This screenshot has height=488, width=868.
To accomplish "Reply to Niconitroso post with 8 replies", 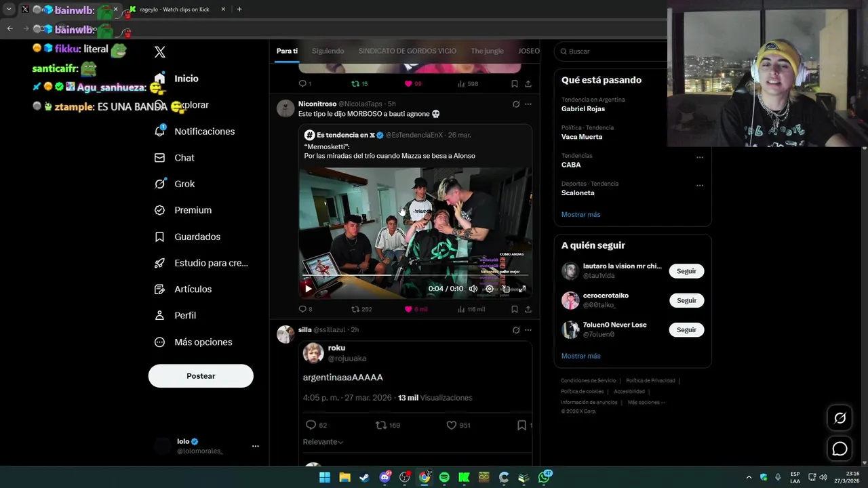I will coord(305,309).
